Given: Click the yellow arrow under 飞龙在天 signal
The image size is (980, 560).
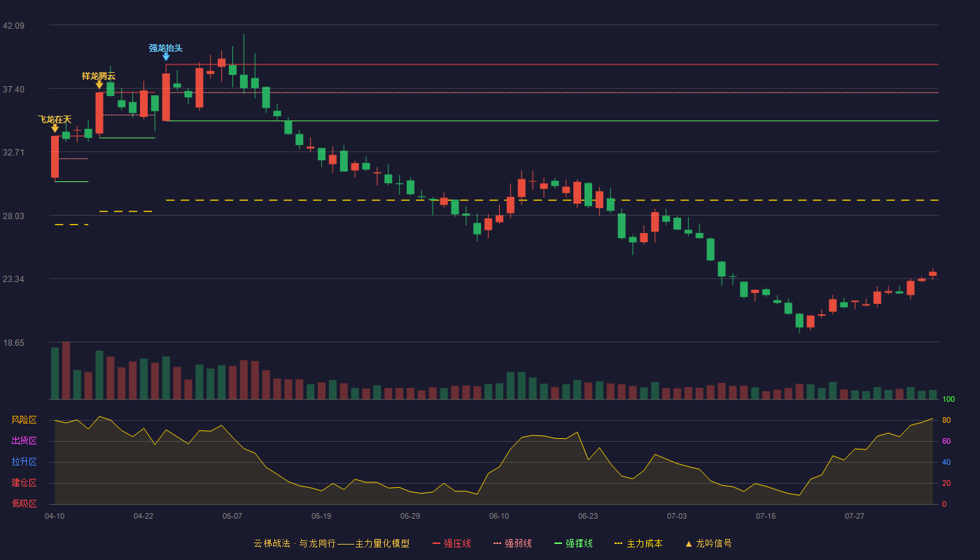Looking at the screenshot, I should coord(55,129).
